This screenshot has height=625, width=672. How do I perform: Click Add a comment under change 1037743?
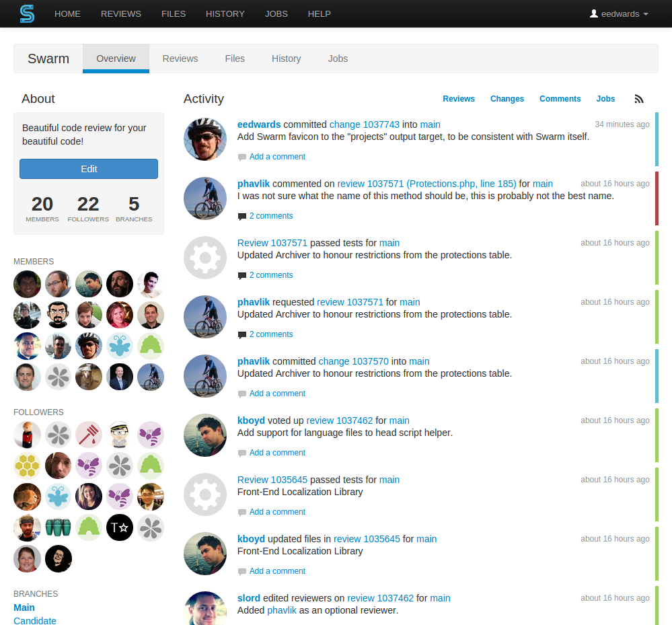tap(277, 157)
